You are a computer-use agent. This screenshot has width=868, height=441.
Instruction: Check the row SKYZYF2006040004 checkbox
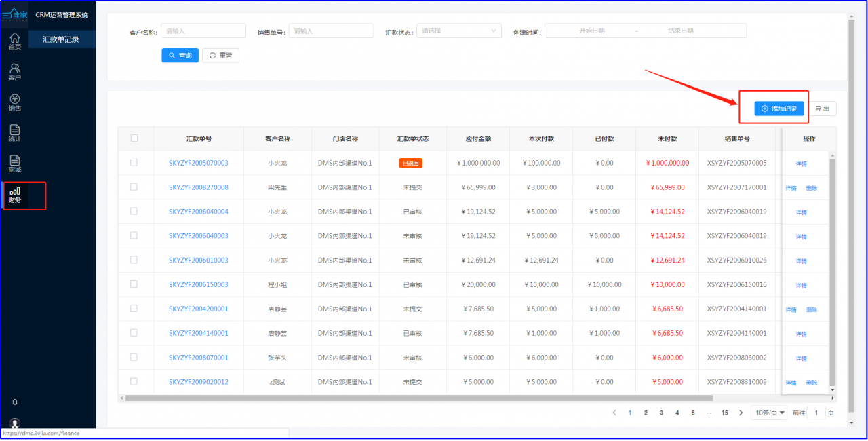tap(134, 211)
